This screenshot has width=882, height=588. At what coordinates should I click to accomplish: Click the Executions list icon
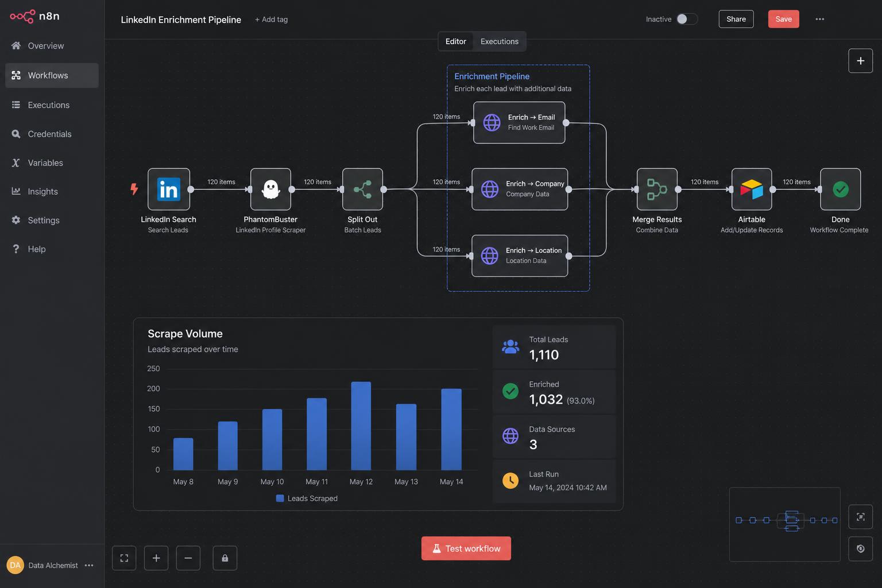click(x=16, y=105)
